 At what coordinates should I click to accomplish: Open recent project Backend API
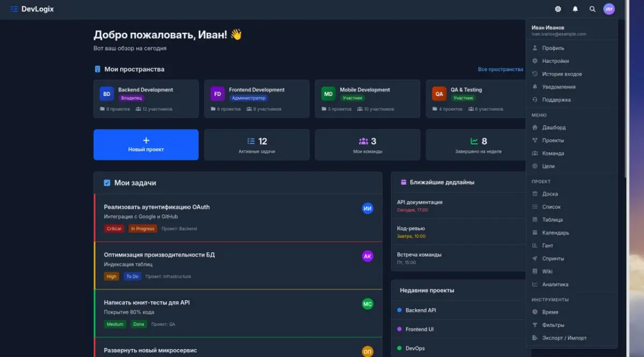pos(459,310)
